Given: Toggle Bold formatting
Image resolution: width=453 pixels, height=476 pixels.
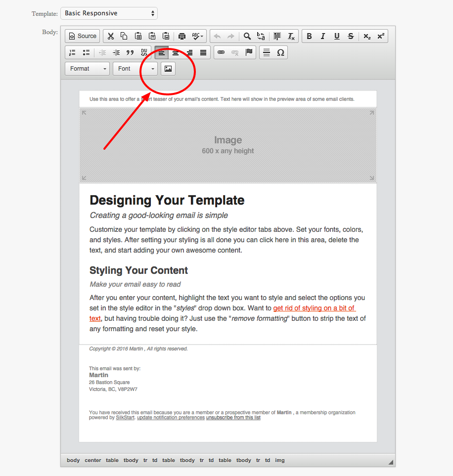Looking at the screenshot, I should [309, 36].
